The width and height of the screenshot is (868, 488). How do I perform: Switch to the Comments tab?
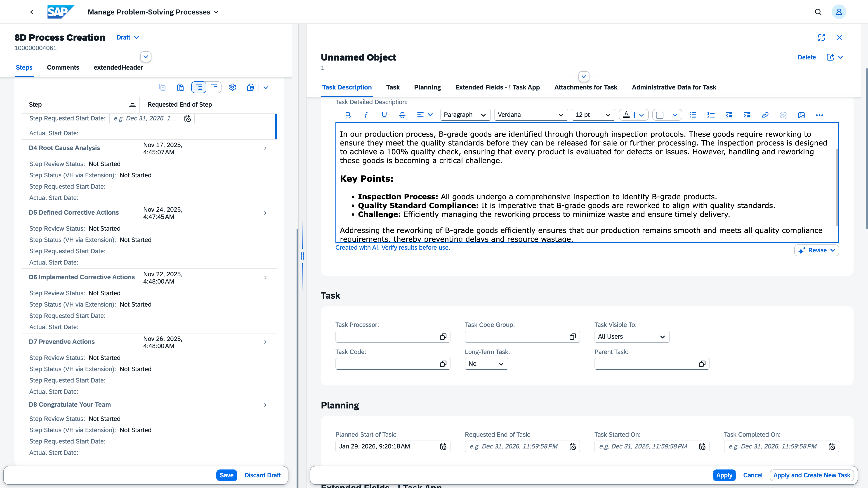pyautogui.click(x=63, y=67)
